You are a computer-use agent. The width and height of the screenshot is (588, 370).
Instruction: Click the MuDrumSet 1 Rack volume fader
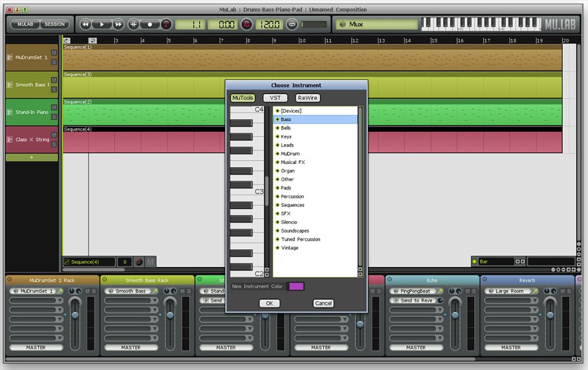(x=75, y=315)
